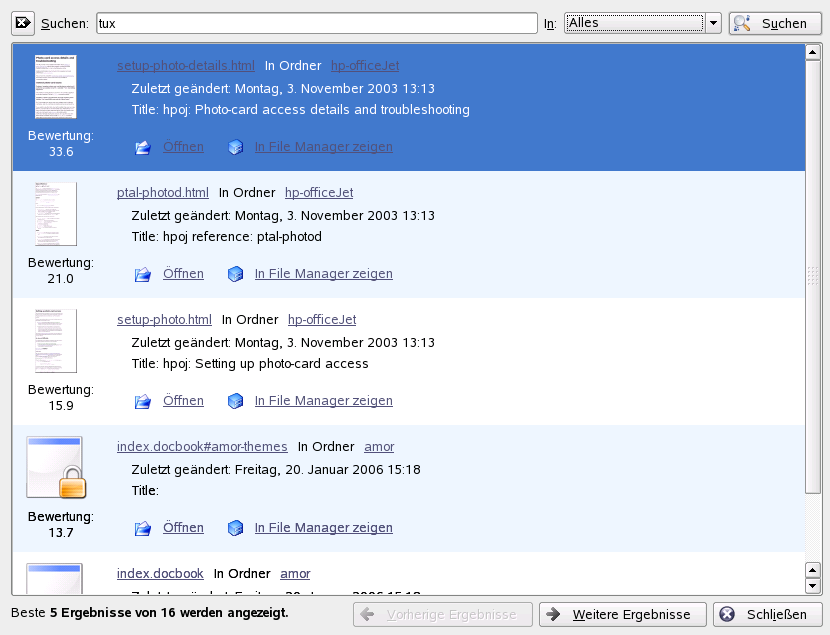Click 'Bewertung: 21.0' text
The height and width of the screenshot is (635, 830).
pyautogui.click(x=61, y=270)
